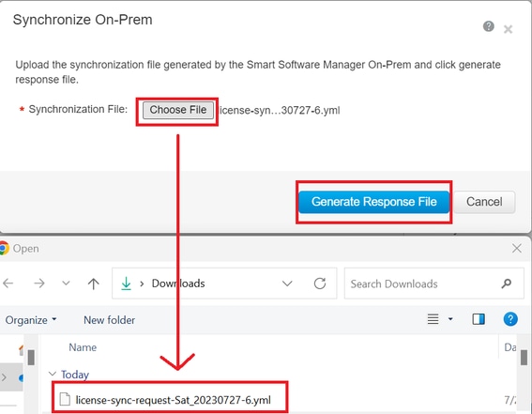
Task: Close the Synchronize On-Prem dialog
Action: (x=508, y=29)
